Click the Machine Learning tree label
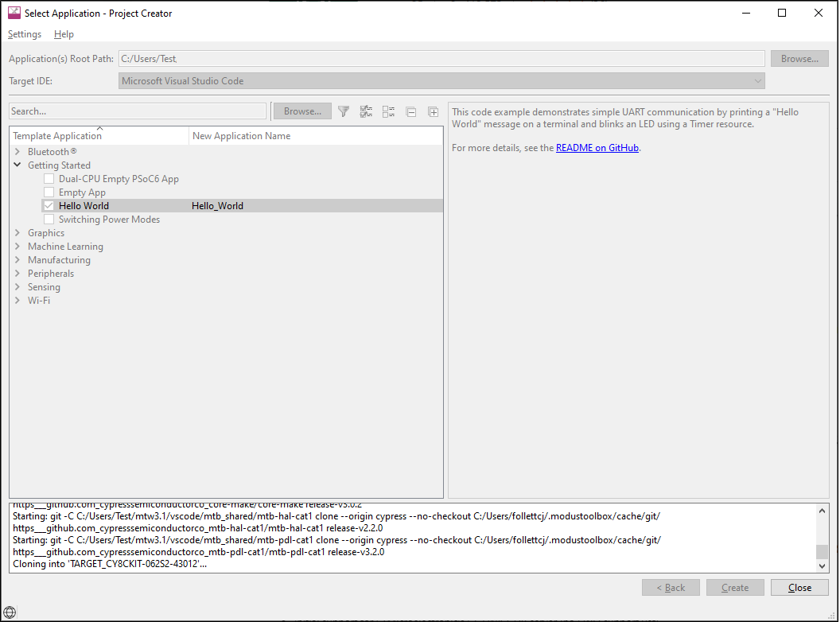840x622 pixels. pyautogui.click(x=65, y=247)
